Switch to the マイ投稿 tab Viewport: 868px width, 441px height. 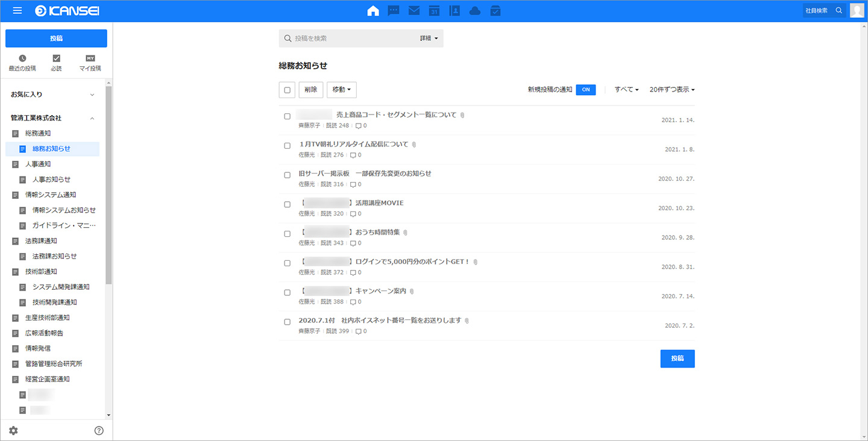[90, 63]
